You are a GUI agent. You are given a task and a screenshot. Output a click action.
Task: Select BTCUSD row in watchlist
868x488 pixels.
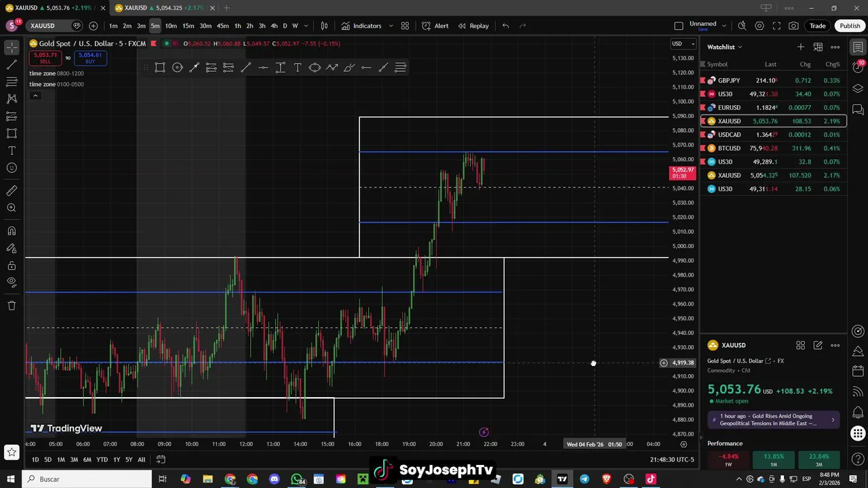(773, 148)
